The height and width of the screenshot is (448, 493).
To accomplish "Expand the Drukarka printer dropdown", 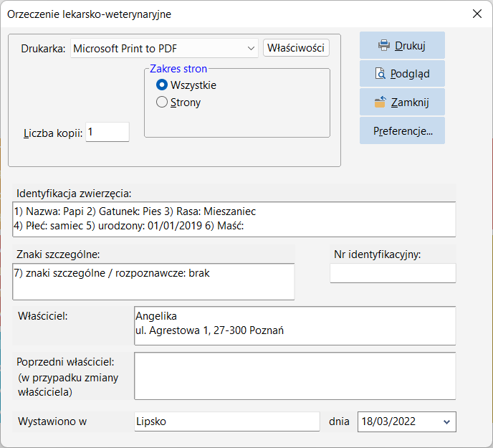I will point(251,49).
